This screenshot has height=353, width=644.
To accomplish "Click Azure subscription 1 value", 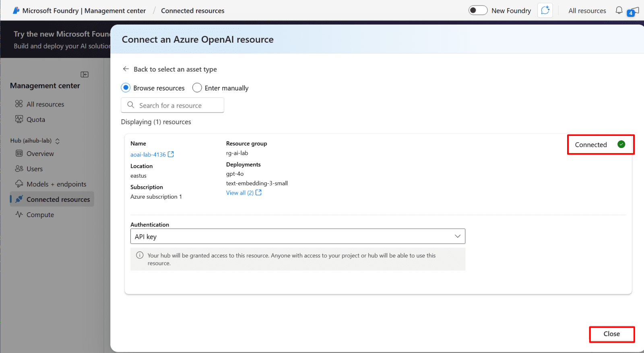I will click(x=156, y=197).
